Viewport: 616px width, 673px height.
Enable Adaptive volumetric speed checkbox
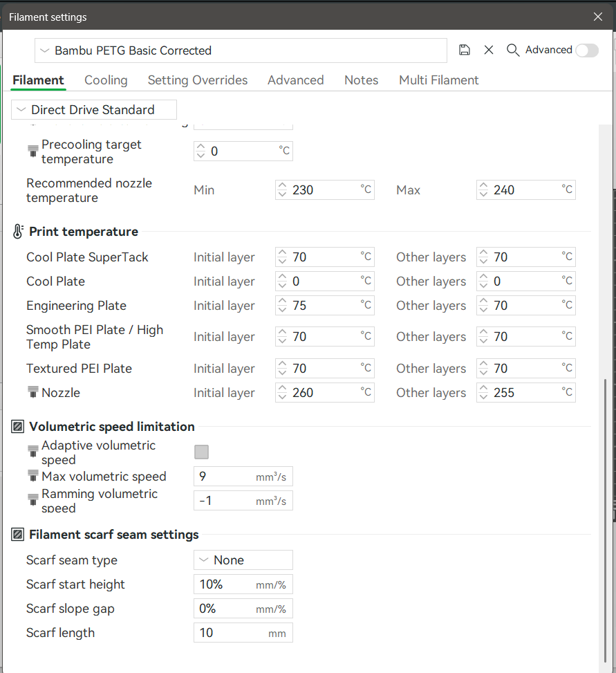(x=201, y=452)
